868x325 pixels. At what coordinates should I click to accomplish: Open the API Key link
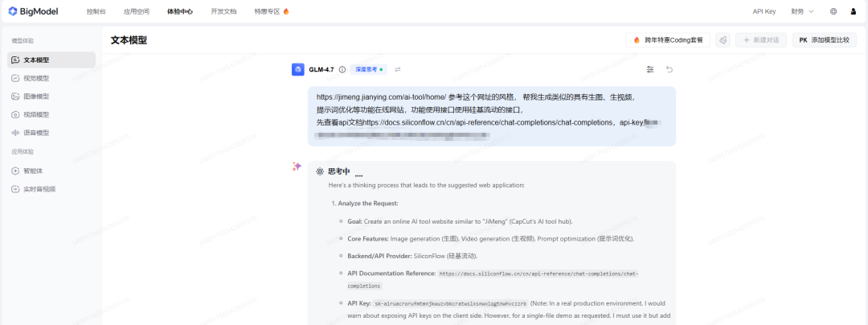click(x=764, y=11)
